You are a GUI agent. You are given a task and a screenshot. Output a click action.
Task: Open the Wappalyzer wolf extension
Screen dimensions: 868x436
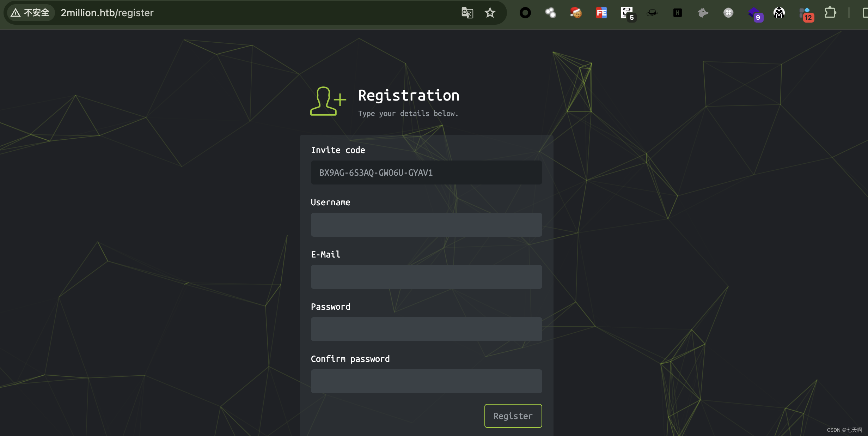point(702,13)
